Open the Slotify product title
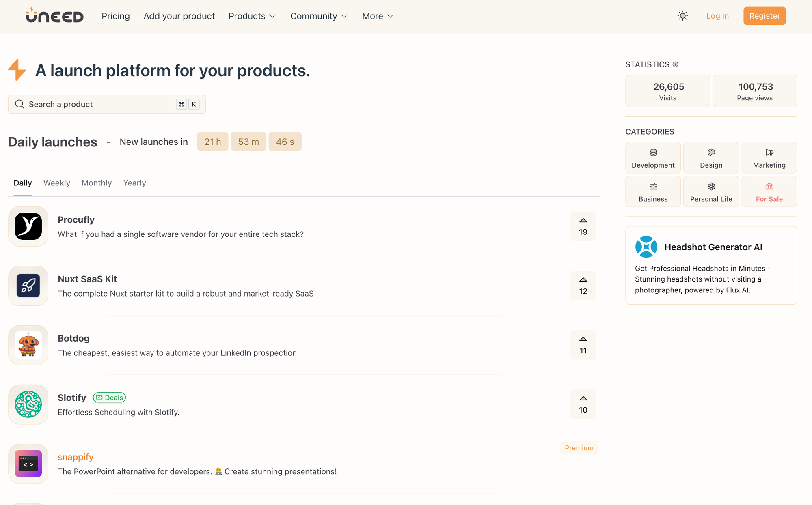The width and height of the screenshot is (812, 505). [72, 398]
